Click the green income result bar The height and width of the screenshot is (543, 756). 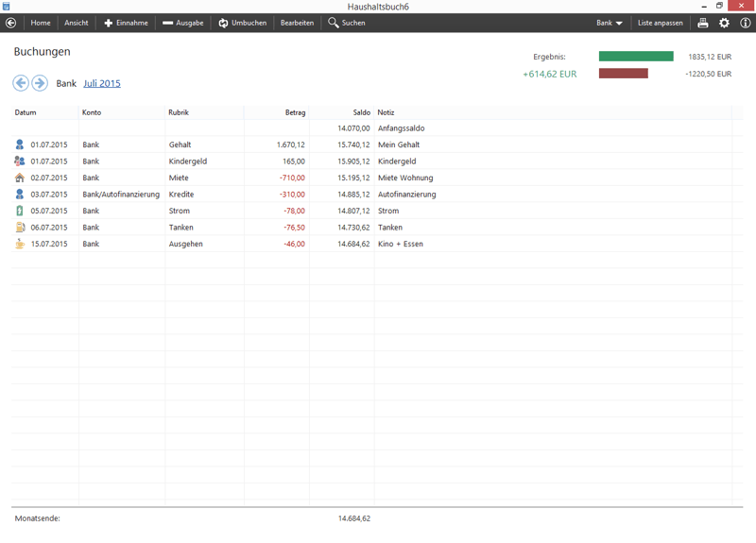pos(636,57)
